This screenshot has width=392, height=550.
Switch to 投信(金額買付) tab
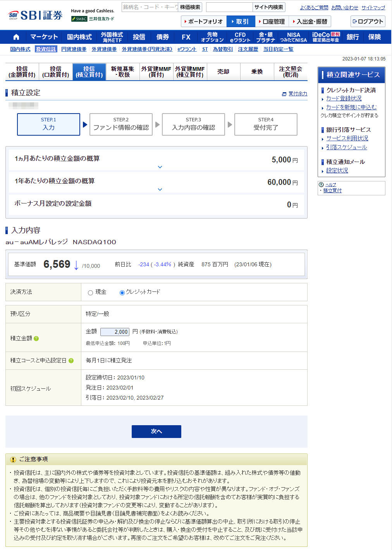[x=22, y=72]
